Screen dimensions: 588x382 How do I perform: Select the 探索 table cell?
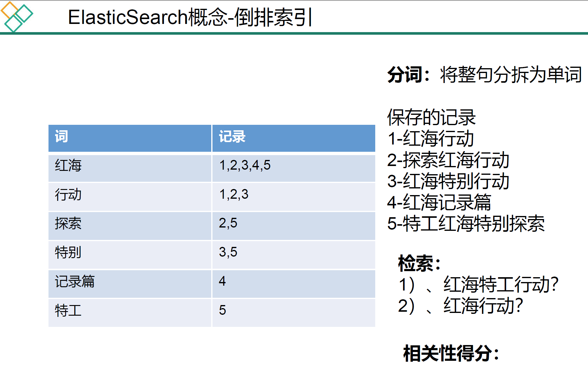(x=68, y=224)
